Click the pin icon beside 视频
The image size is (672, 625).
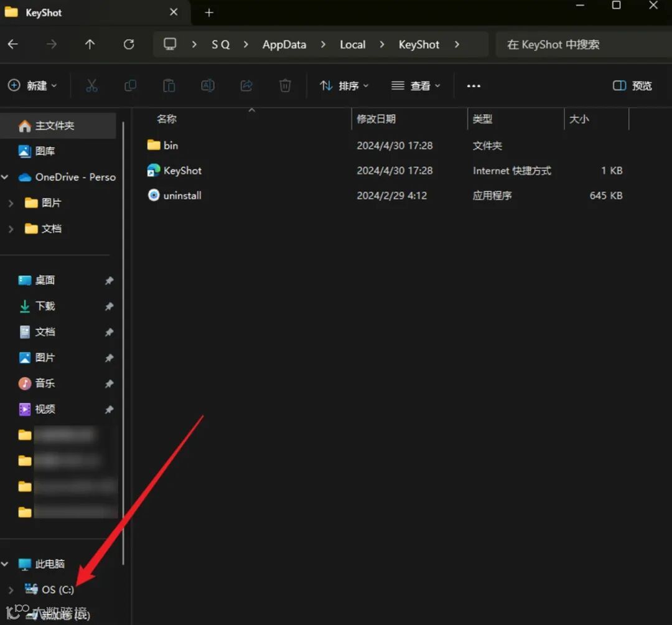[x=110, y=410]
